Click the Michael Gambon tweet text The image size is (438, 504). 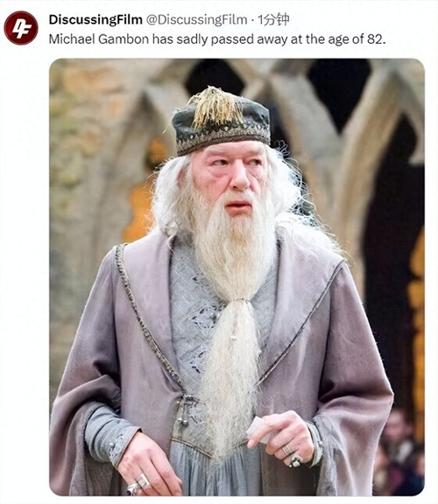pyautogui.click(x=217, y=39)
